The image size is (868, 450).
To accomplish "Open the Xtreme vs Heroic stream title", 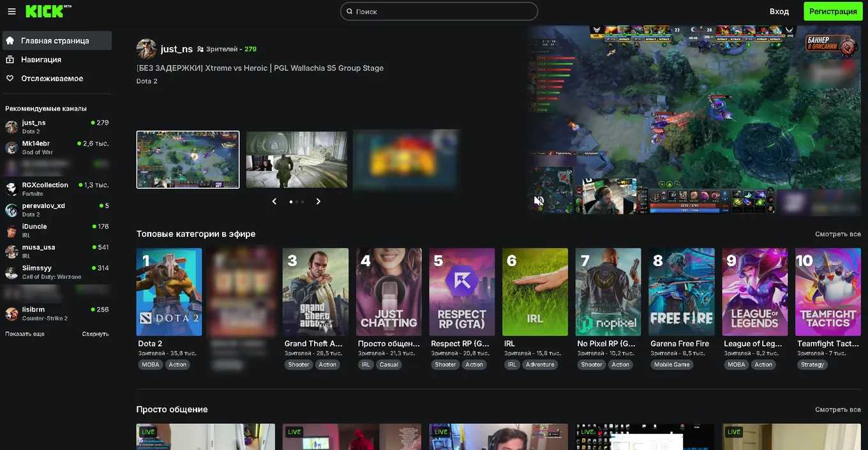I will (260, 68).
